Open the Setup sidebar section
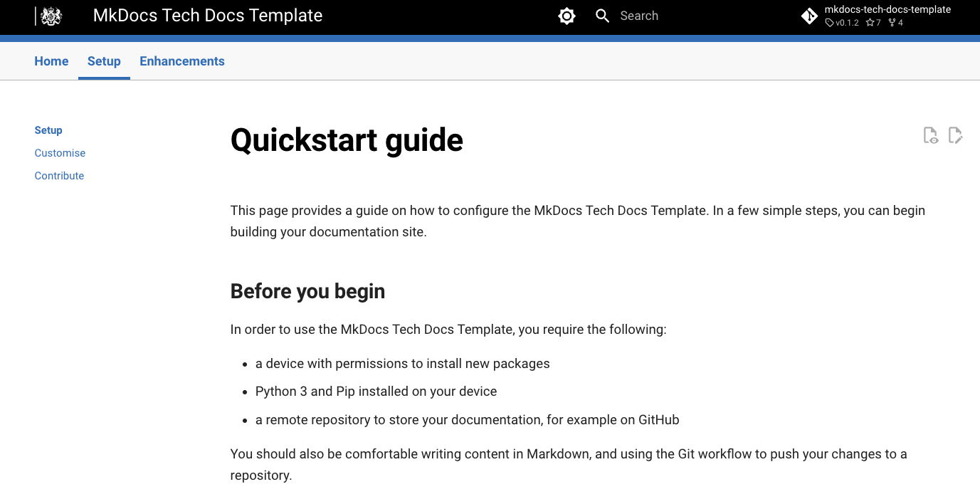The width and height of the screenshot is (980, 499). point(48,130)
